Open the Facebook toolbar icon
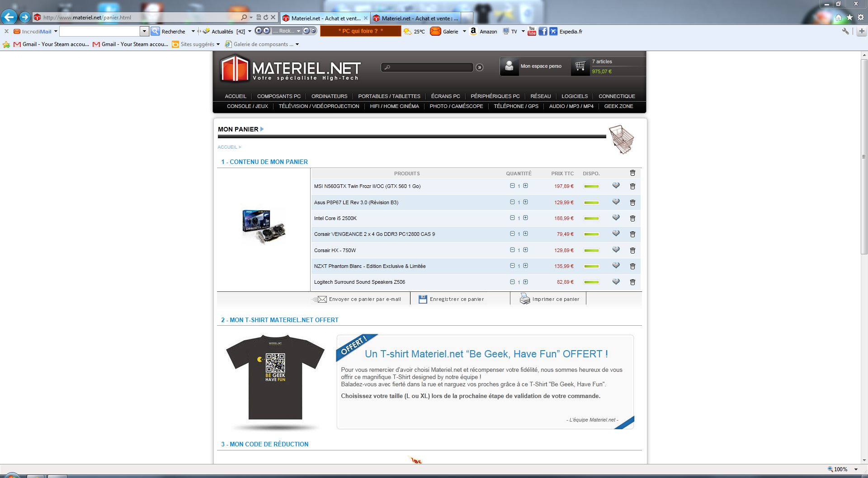Viewport: 868px width, 478px height. coord(542,31)
